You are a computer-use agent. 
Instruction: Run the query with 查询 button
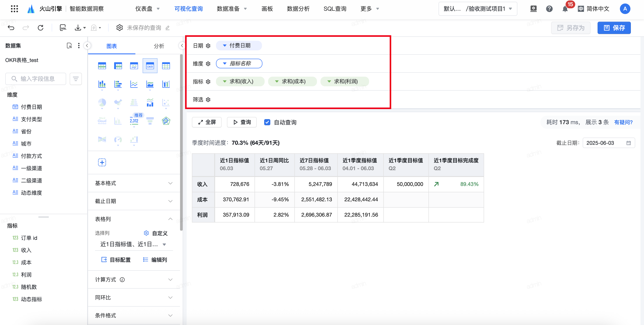242,122
